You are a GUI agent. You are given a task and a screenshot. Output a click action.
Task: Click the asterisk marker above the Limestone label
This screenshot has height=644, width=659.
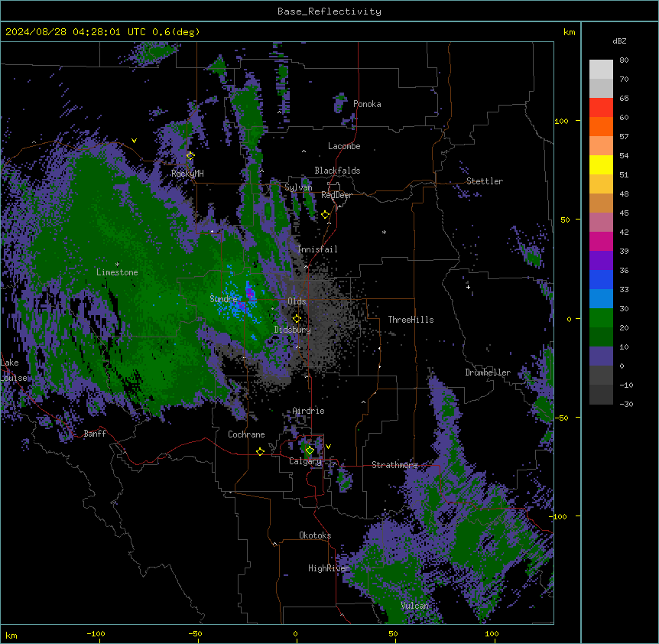(x=117, y=265)
